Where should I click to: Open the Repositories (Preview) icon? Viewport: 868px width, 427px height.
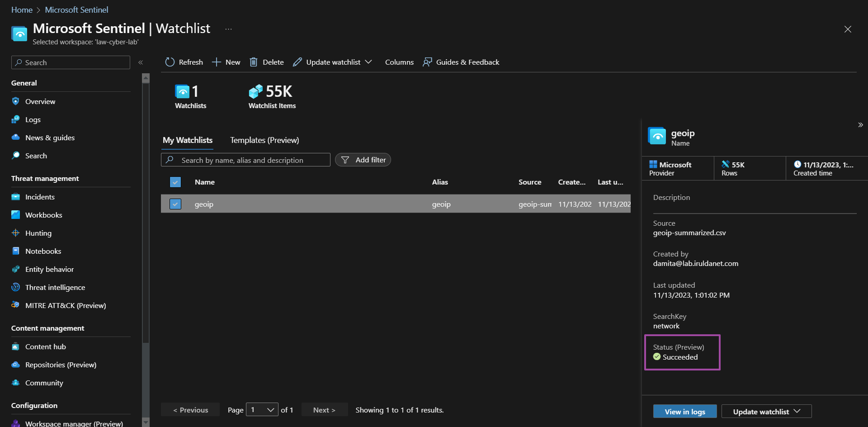(16, 365)
